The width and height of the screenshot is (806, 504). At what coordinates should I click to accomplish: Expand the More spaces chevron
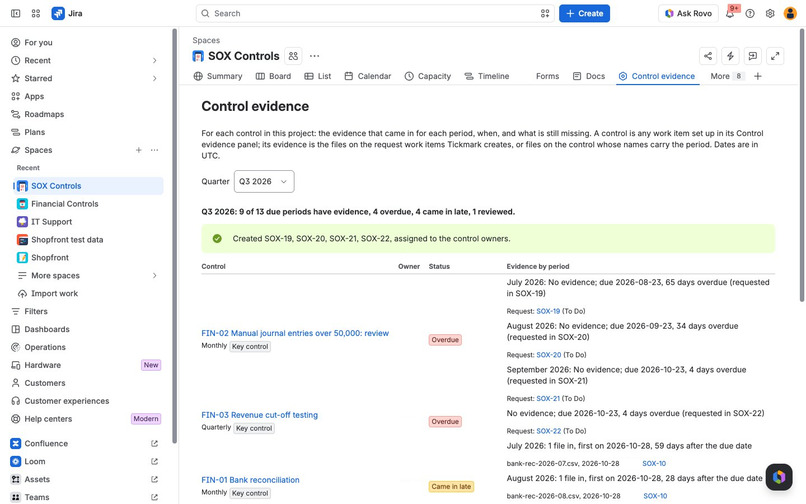tap(154, 276)
